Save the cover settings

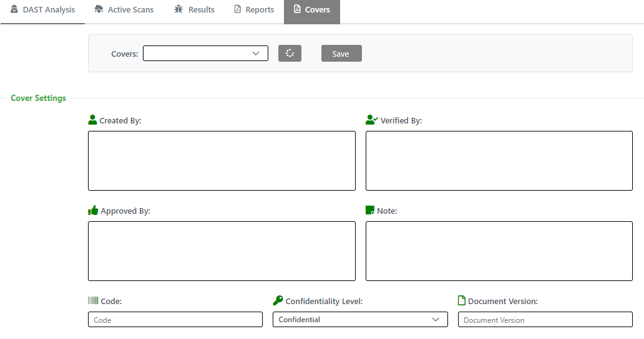pyautogui.click(x=341, y=54)
